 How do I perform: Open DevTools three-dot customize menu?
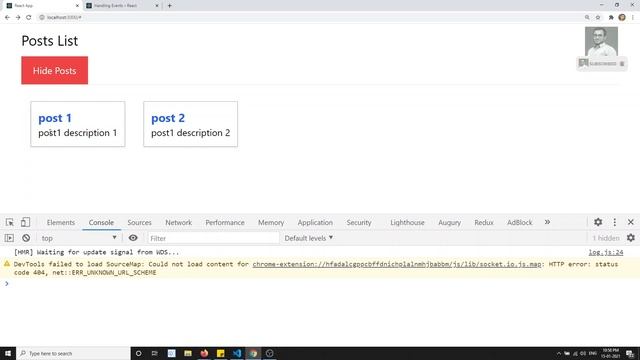coord(615,222)
